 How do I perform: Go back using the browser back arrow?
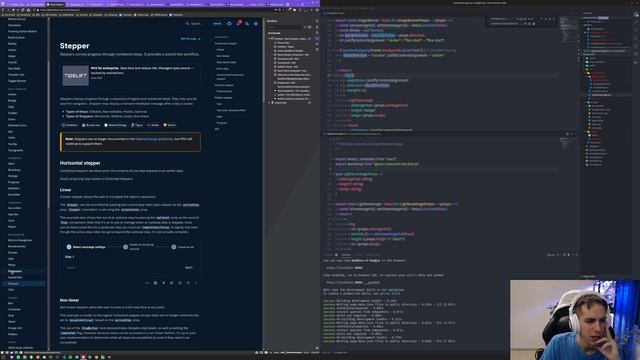click(x=4, y=10)
